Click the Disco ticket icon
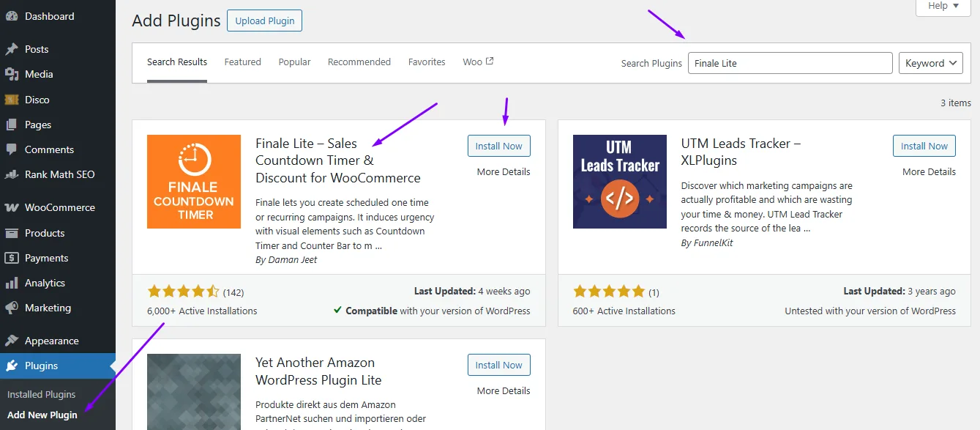Screen dimensions: 980x430 tap(12, 100)
